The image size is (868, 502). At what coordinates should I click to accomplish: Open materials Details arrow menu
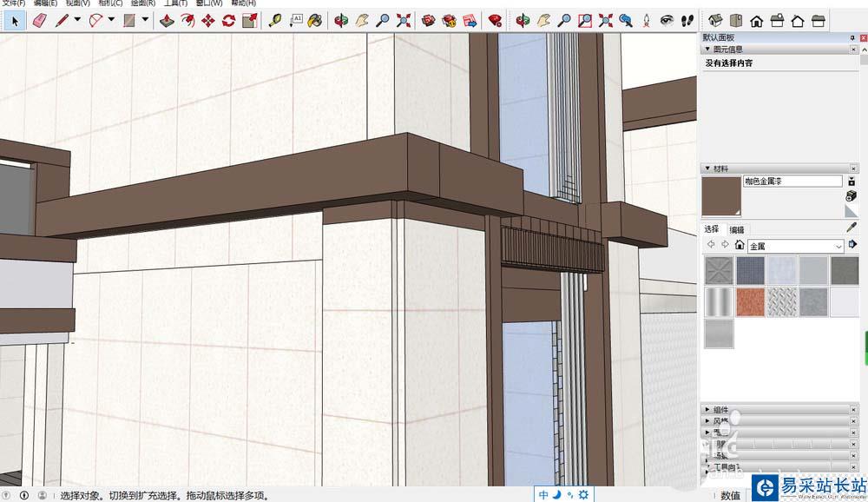click(x=852, y=244)
